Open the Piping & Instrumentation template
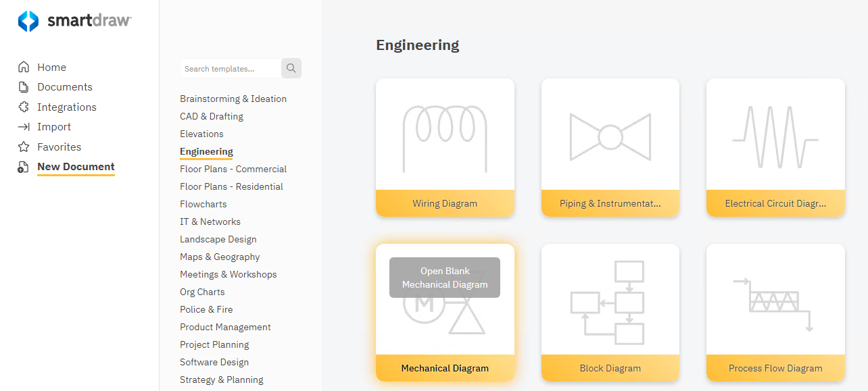Image resolution: width=868 pixels, height=391 pixels. 610,147
